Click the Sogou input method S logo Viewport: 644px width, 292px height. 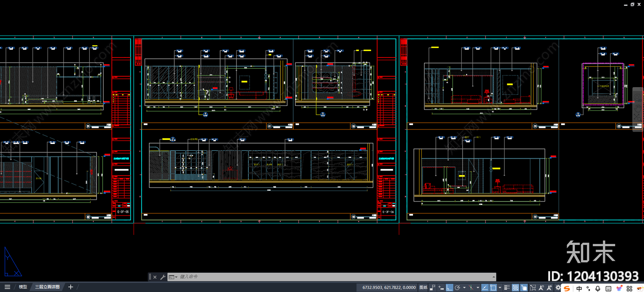[567, 288]
